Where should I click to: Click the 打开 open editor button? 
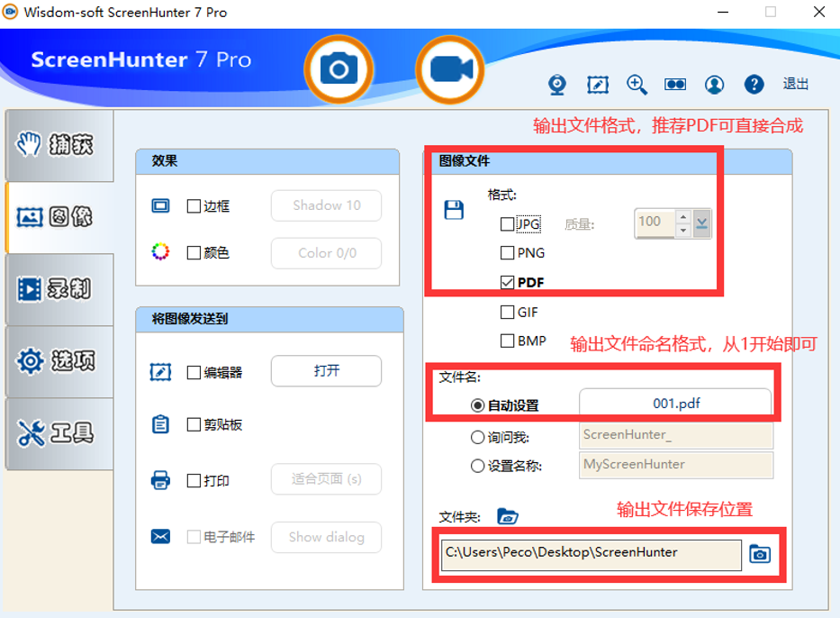[x=326, y=370]
